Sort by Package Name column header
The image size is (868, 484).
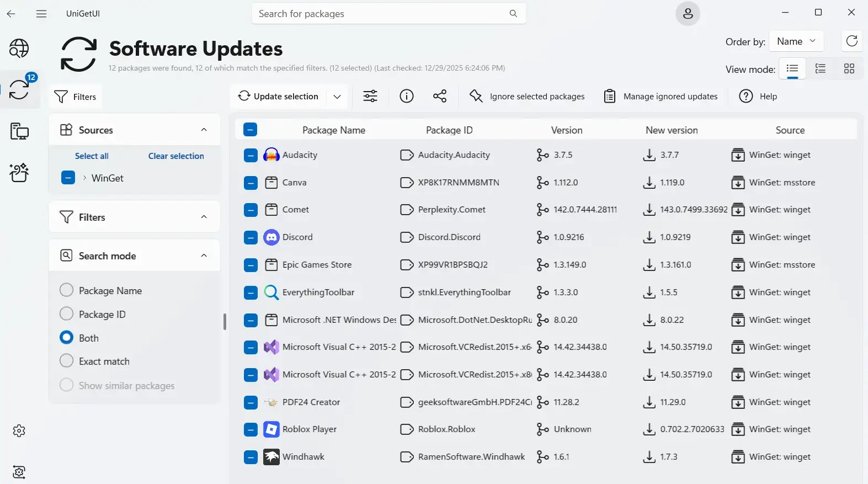334,130
